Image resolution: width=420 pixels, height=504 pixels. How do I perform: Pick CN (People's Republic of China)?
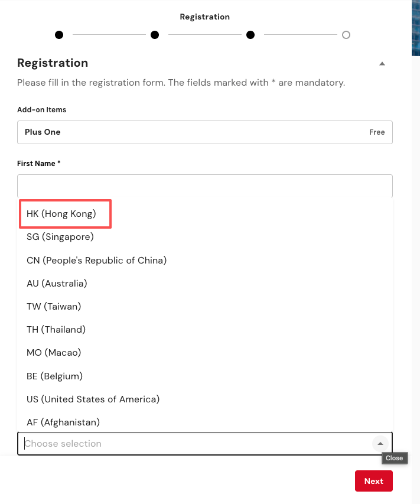[x=96, y=260]
